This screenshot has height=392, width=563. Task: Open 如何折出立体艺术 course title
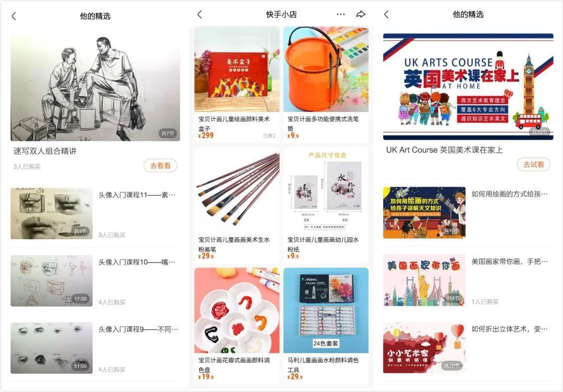click(x=509, y=329)
